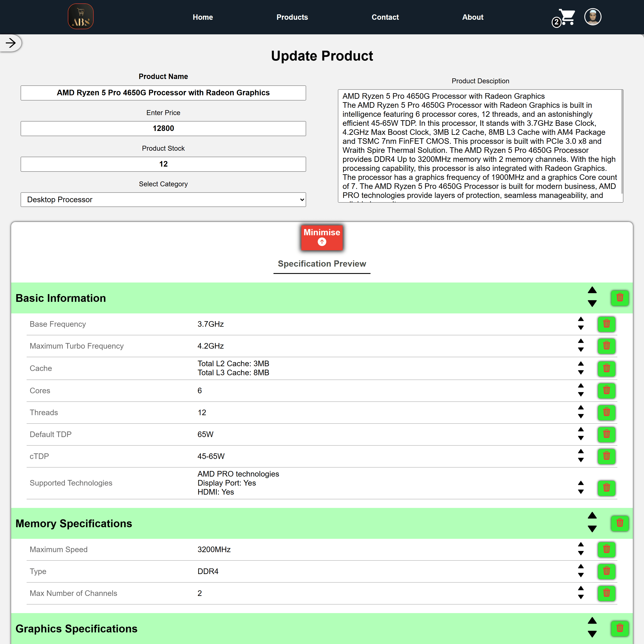Image resolution: width=644 pixels, height=644 pixels.
Task: Move Supported Technologies row up
Action: coord(581,483)
